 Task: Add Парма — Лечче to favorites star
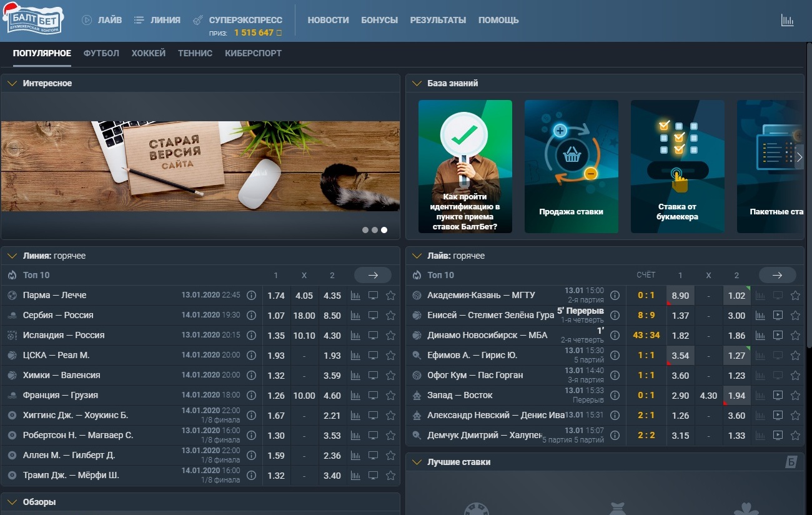tap(391, 295)
